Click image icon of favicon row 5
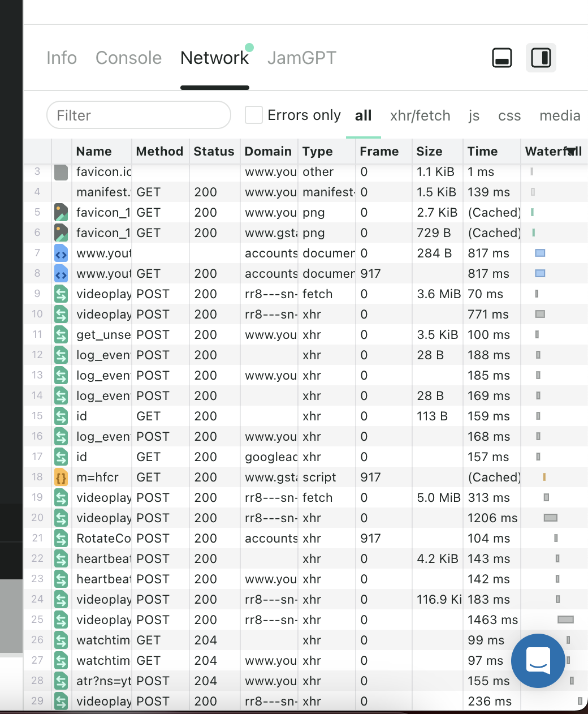 (61, 213)
